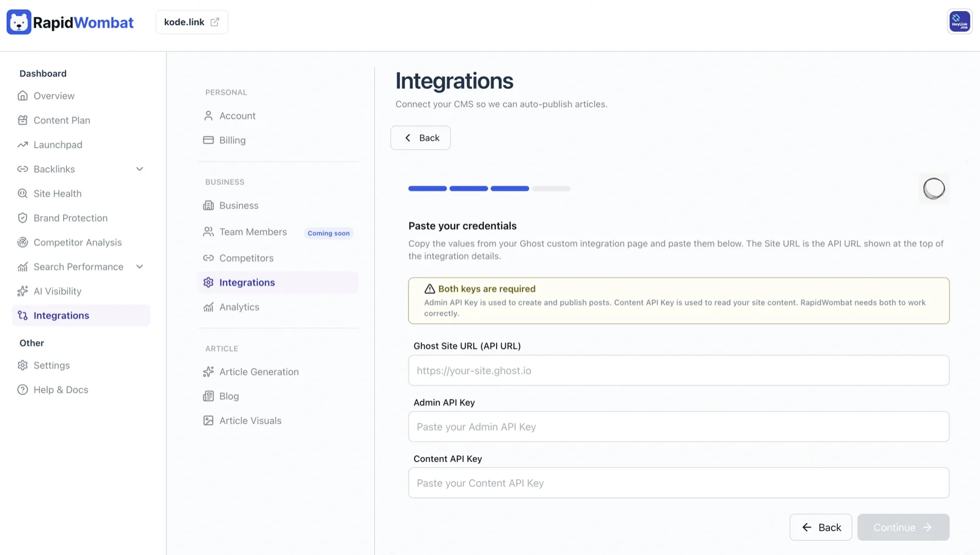Click the last gray progress step bar
980x555 pixels.
coord(551,189)
